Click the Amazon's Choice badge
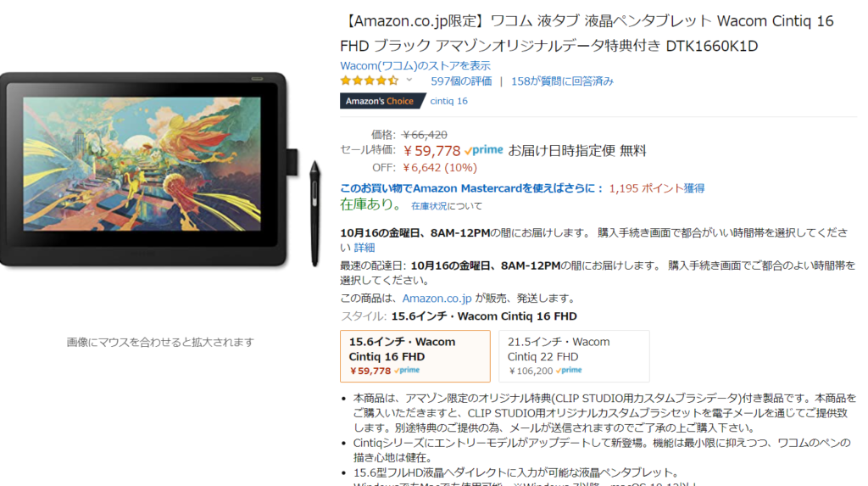 [382, 101]
